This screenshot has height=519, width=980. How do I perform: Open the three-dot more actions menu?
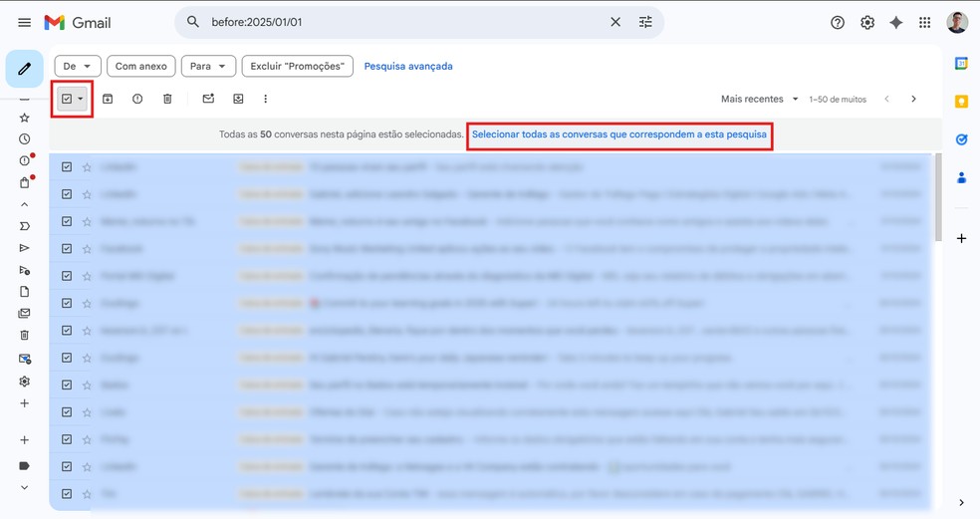tap(266, 99)
